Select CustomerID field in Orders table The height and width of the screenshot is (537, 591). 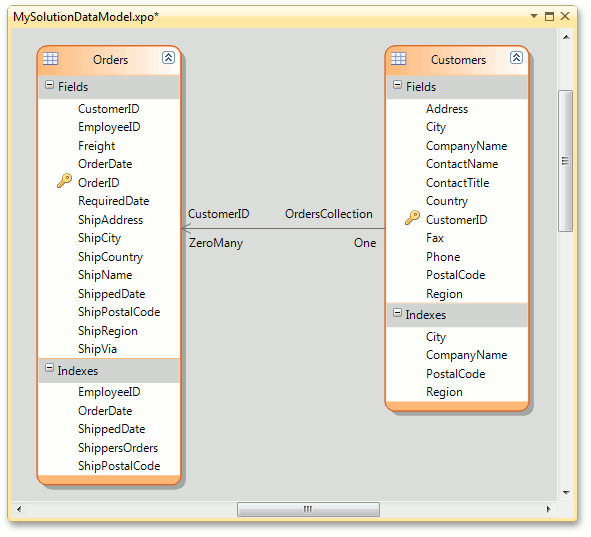click(109, 109)
